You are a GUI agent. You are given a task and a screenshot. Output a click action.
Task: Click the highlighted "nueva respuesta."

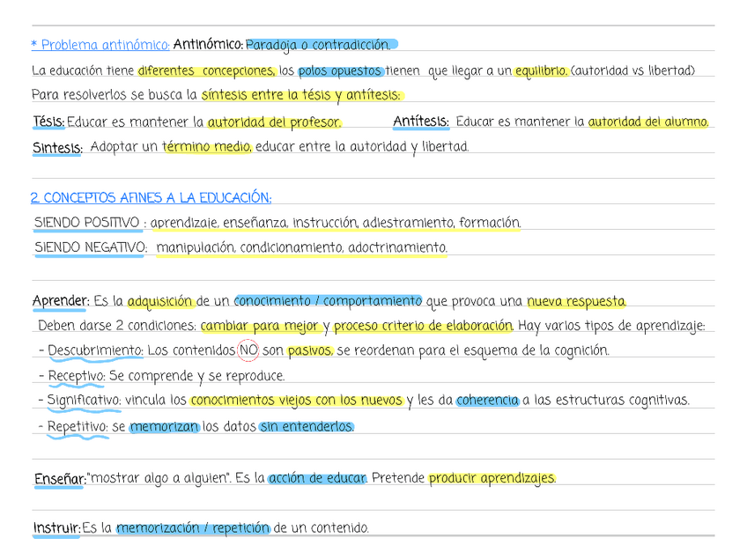pyautogui.click(x=576, y=301)
